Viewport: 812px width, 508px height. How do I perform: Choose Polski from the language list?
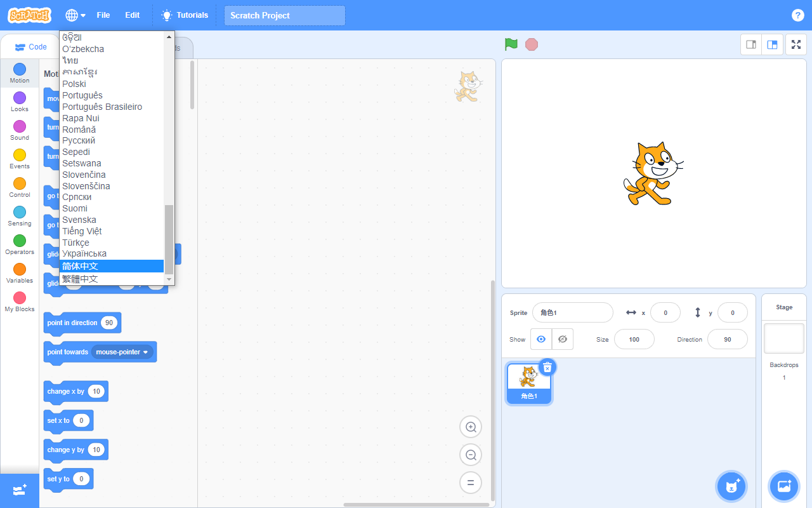click(x=112, y=84)
